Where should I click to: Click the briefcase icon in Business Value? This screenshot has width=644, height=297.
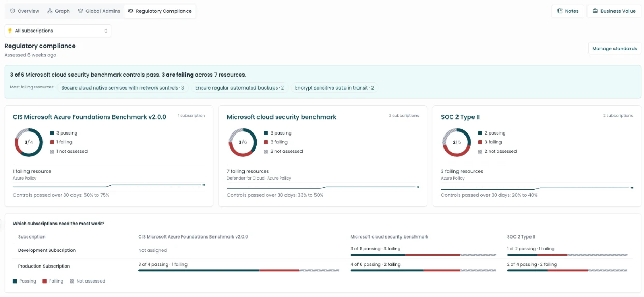coord(595,11)
